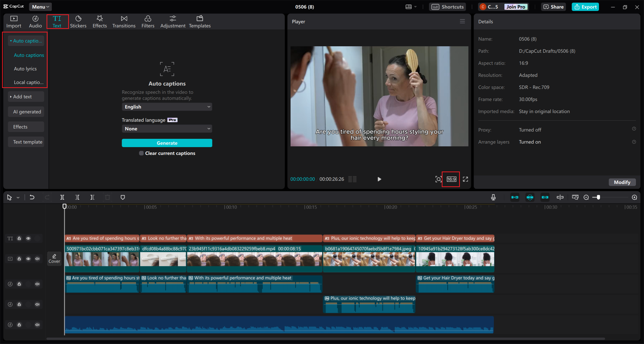Select the Stickers tool

[78, 21]
